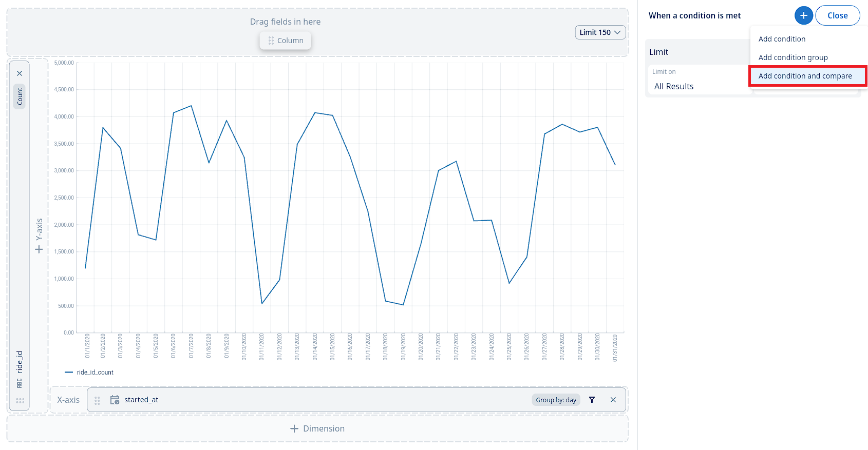Open the Group by: day selector
The height and width of the screenshot is (450, 868).
pos(556,400)
